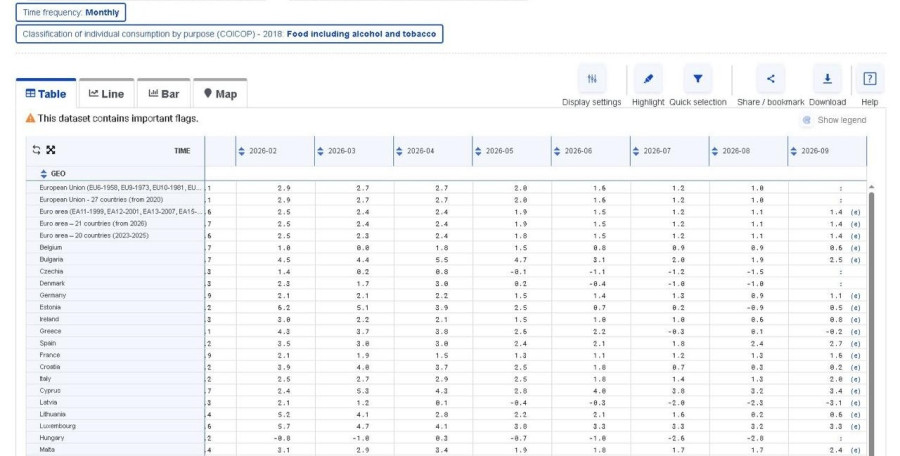Open Quick selection filter icon
Viewport: 900px width, 456px height.
[x=697, y=79]
